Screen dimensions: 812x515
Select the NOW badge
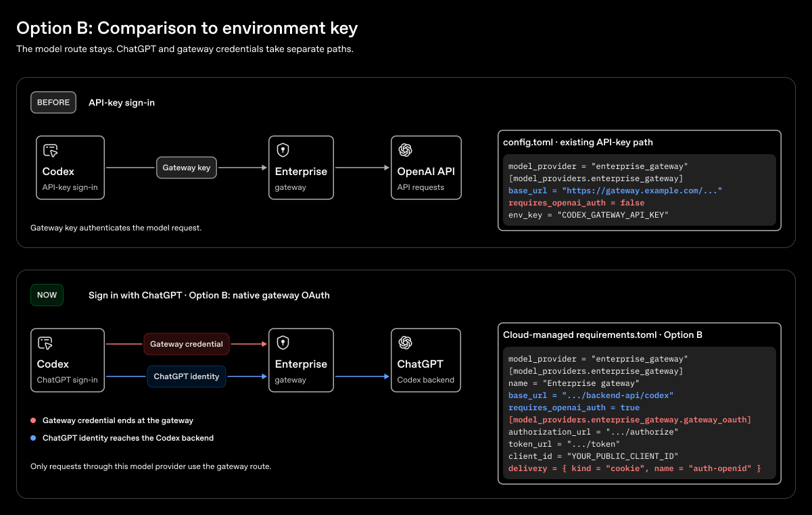[x=47, y=295]
